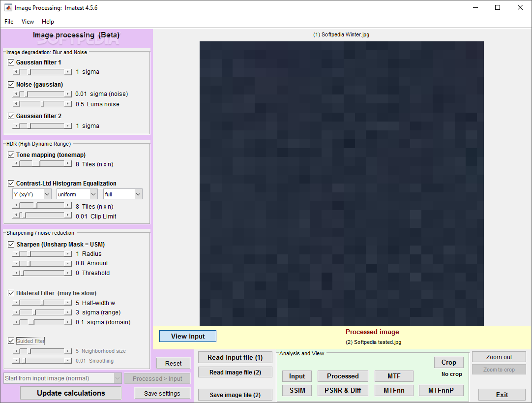This screenshot has width=532, height=403.
Task: Click left arrow of Luma noise slider
Action: coord(16,104)
